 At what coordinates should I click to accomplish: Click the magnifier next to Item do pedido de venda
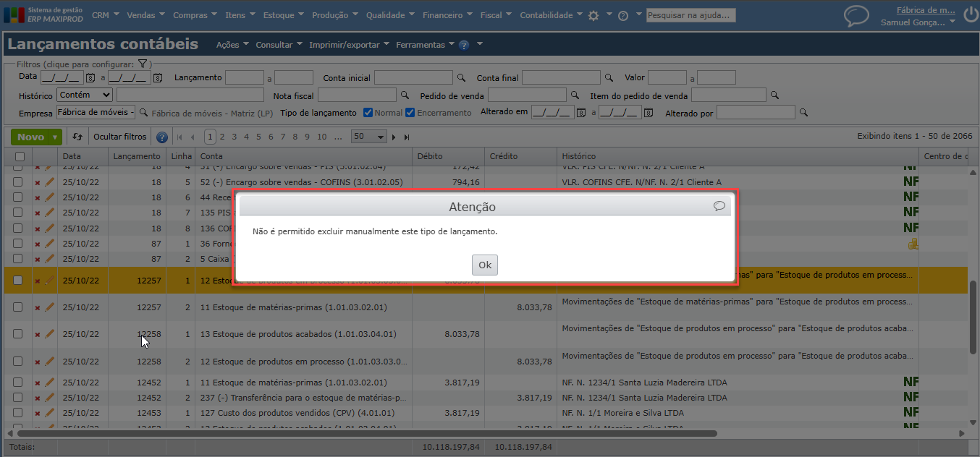pyautogui.click(x=774, y=95)
